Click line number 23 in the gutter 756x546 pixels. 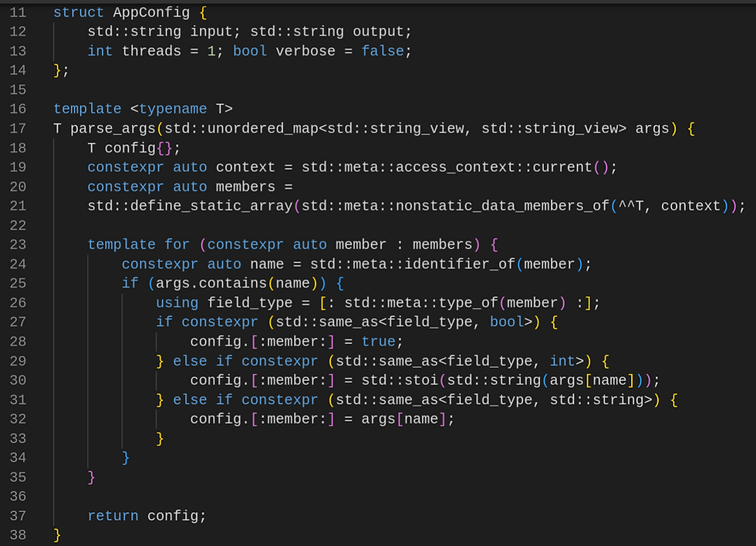(x=18, y=244)
